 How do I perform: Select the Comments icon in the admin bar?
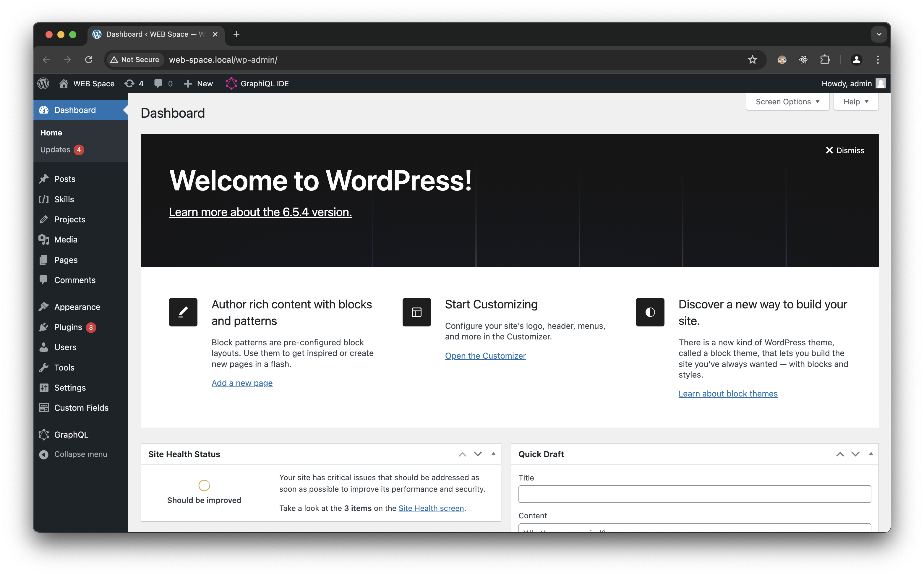coord(159,83)
